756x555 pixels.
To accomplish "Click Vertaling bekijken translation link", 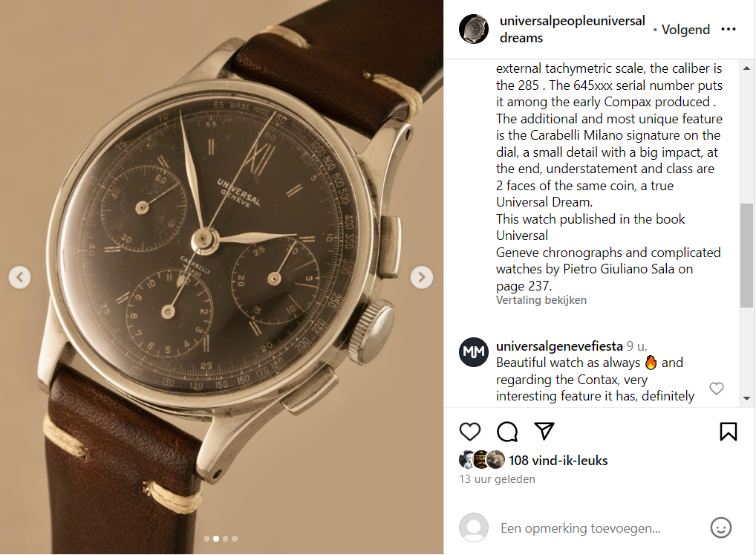I will click(541, 300).
